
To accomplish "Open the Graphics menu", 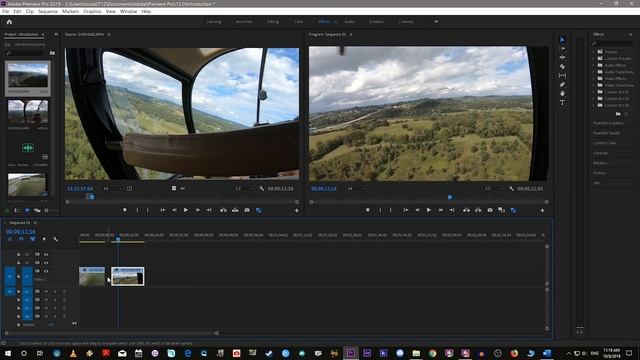I will pyautogui.click(x=92, y=11).
